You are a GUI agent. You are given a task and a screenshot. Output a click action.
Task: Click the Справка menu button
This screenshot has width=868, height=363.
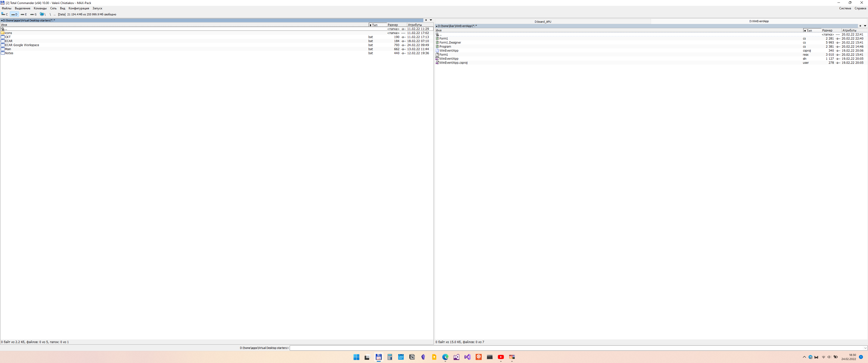(860, 8)
